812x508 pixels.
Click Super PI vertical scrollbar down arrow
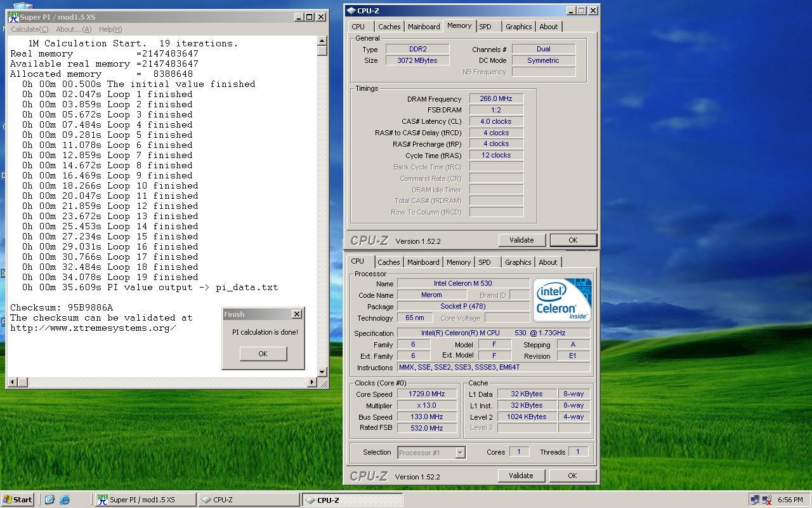point(322,371)
